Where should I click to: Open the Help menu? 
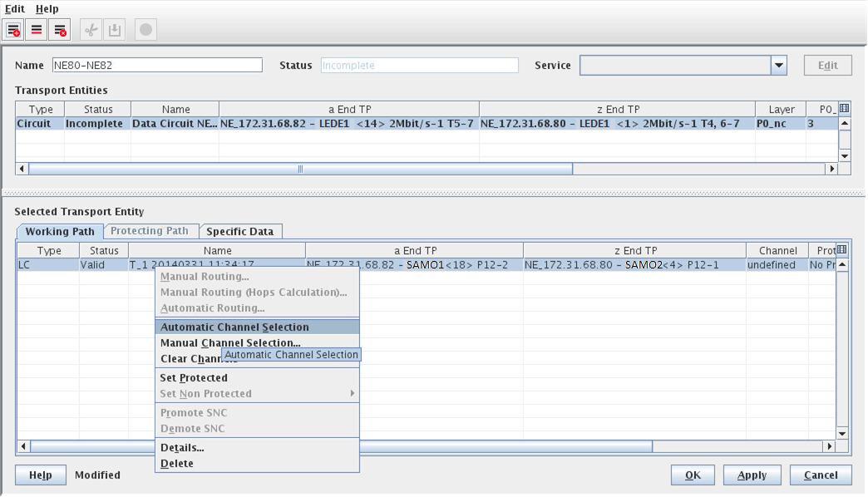point(47,8)
